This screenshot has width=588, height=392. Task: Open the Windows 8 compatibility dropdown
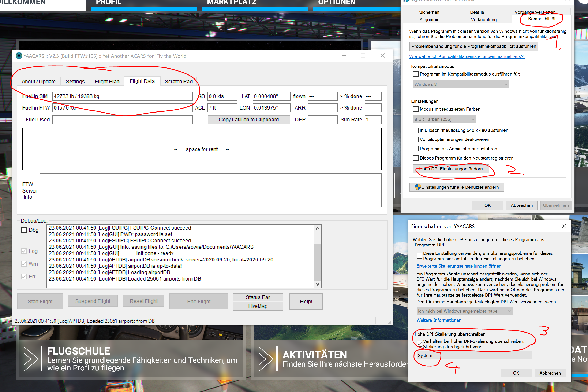pos(461,84)
